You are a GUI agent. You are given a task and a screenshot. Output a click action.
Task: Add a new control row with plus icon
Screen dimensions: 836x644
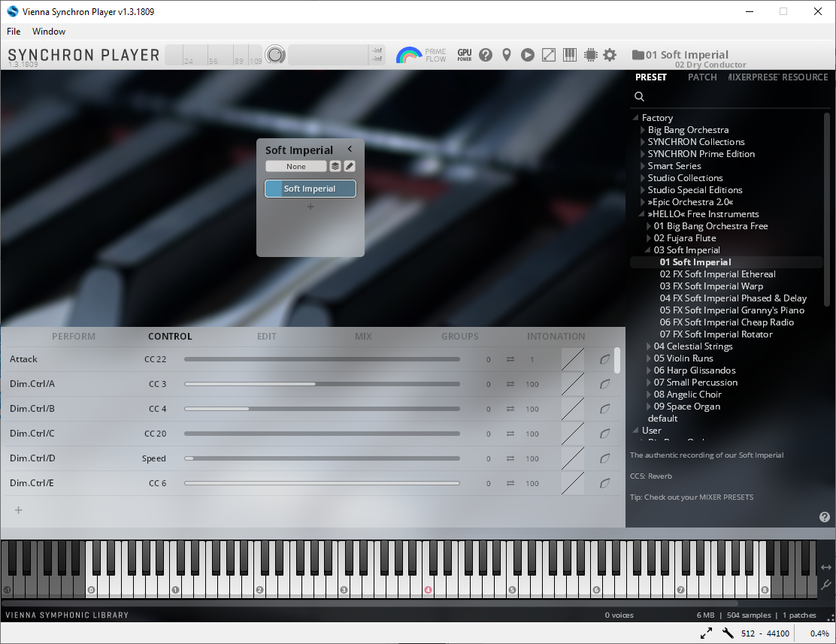click(19, 510)
